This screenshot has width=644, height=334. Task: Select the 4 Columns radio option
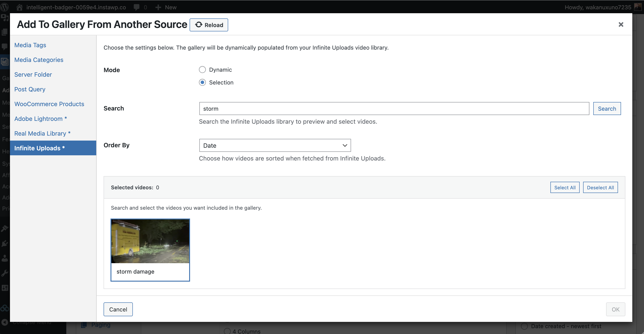click(x=227, y=331)
